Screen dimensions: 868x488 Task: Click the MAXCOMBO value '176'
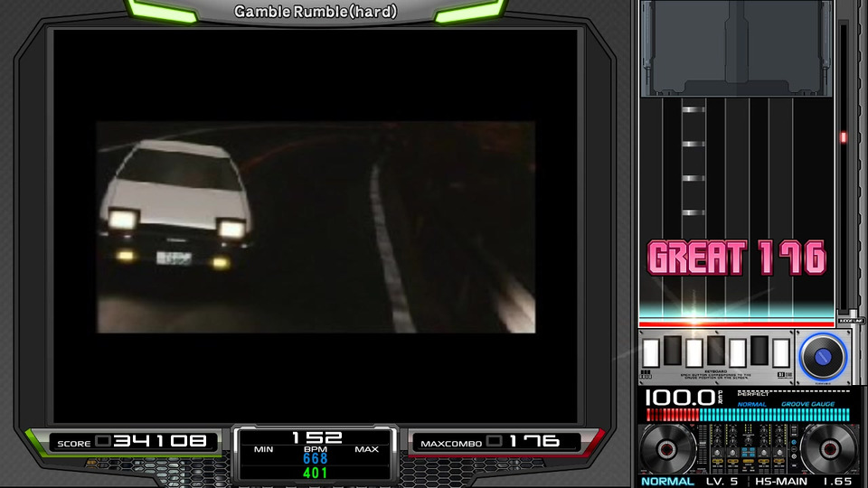tap(534, 441)
